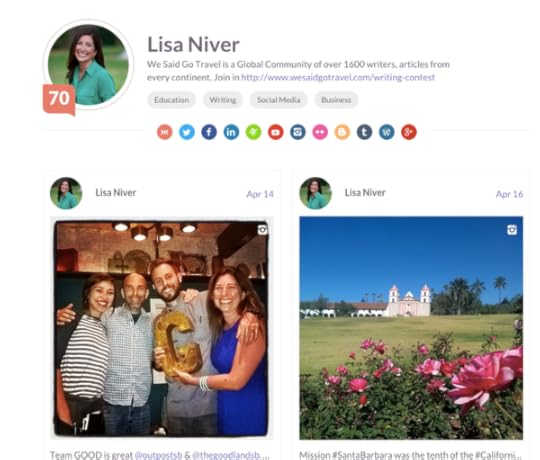Viewport: 540px width, 460px height.
Task: Open the Tumblr icon
Action: coord(364,132)
